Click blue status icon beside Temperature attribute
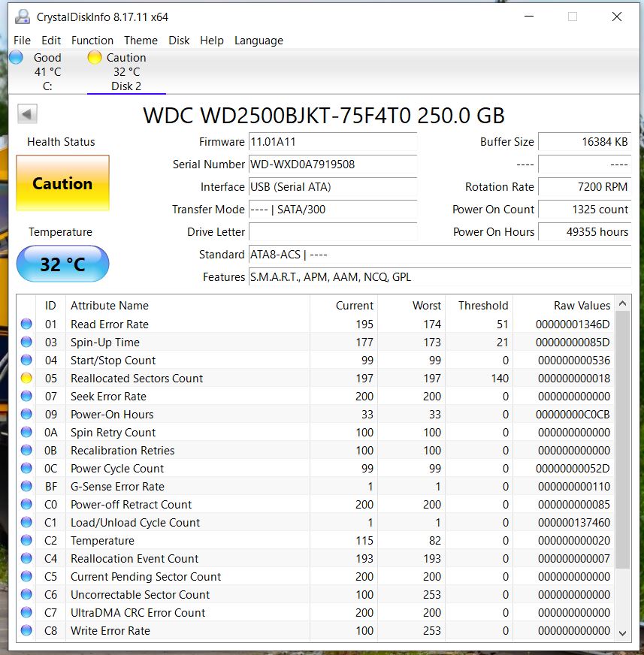 26,541
